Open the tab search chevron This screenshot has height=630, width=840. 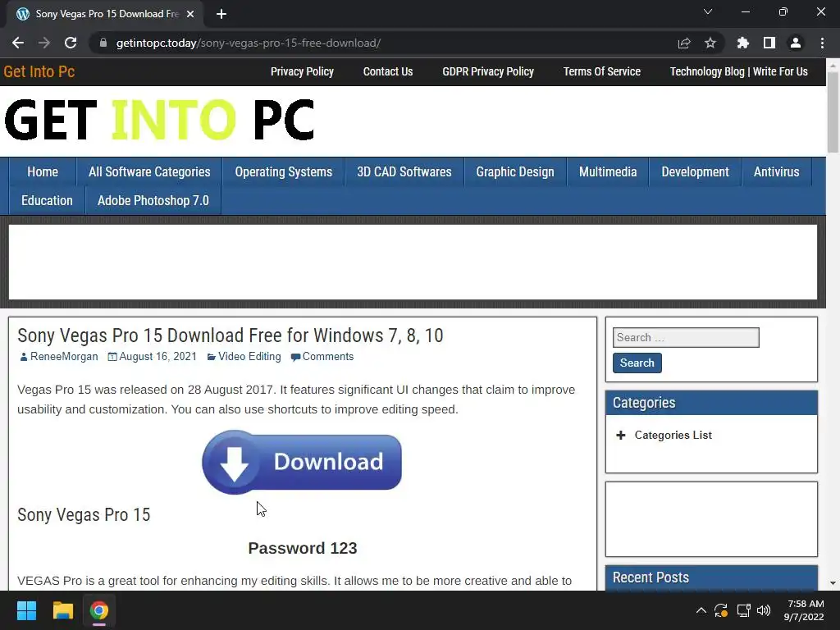tap(708, 11)
